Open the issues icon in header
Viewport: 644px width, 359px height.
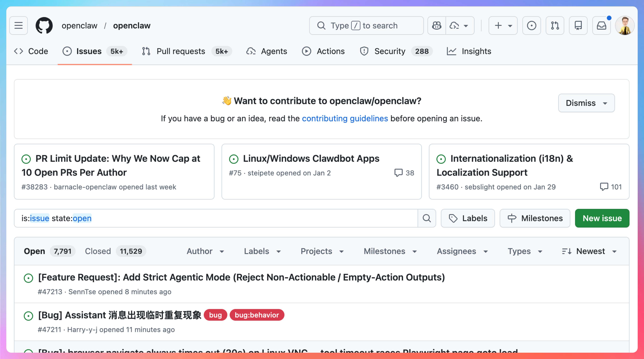coord(531,26)
